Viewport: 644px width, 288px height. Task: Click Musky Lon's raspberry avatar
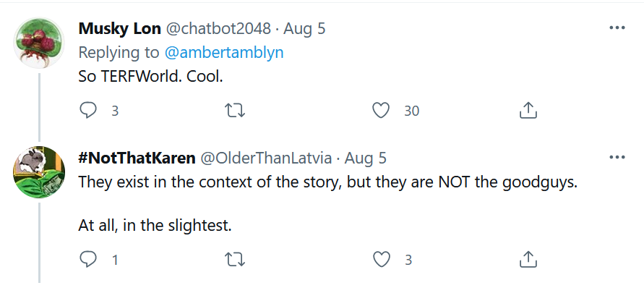[39, 43]
